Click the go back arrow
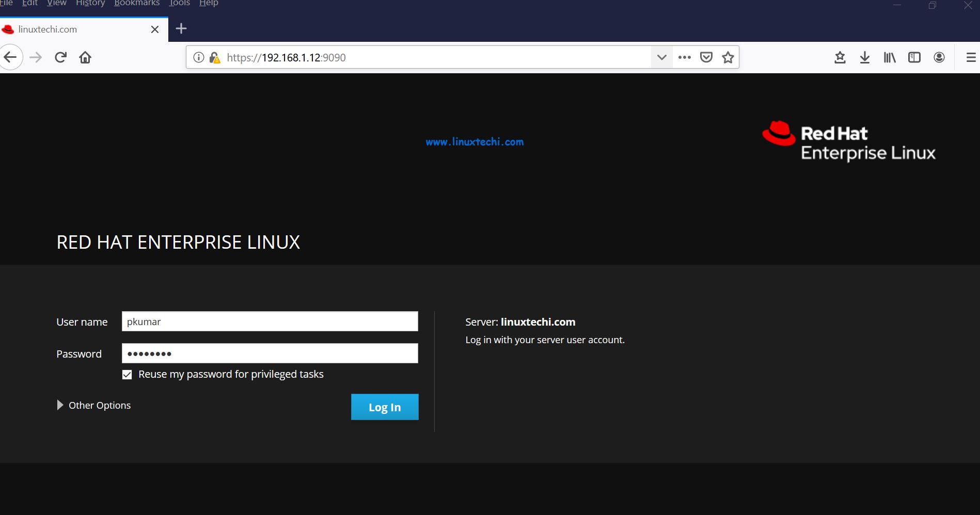The image size is (980, 515). [x=11, y=57]
